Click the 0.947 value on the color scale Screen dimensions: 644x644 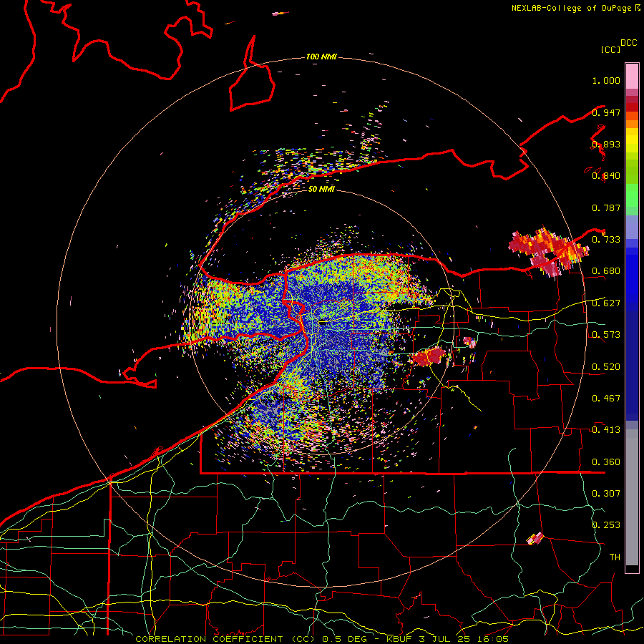click(606, 112)
